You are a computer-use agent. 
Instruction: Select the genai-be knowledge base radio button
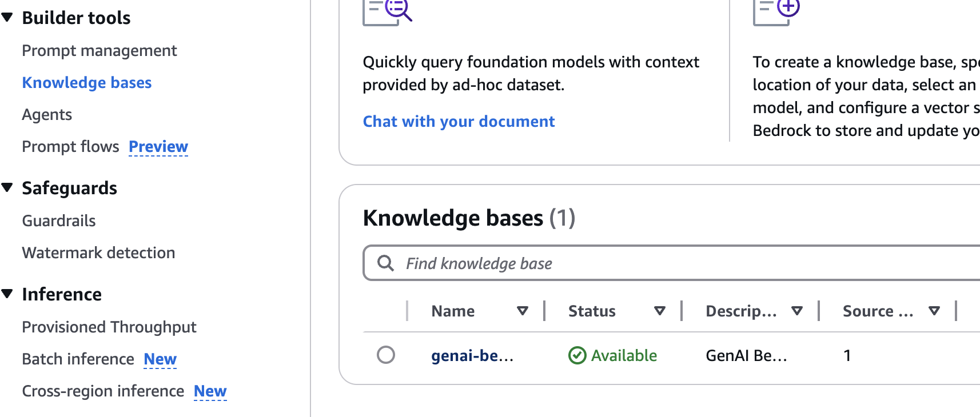tap(386, 355)
